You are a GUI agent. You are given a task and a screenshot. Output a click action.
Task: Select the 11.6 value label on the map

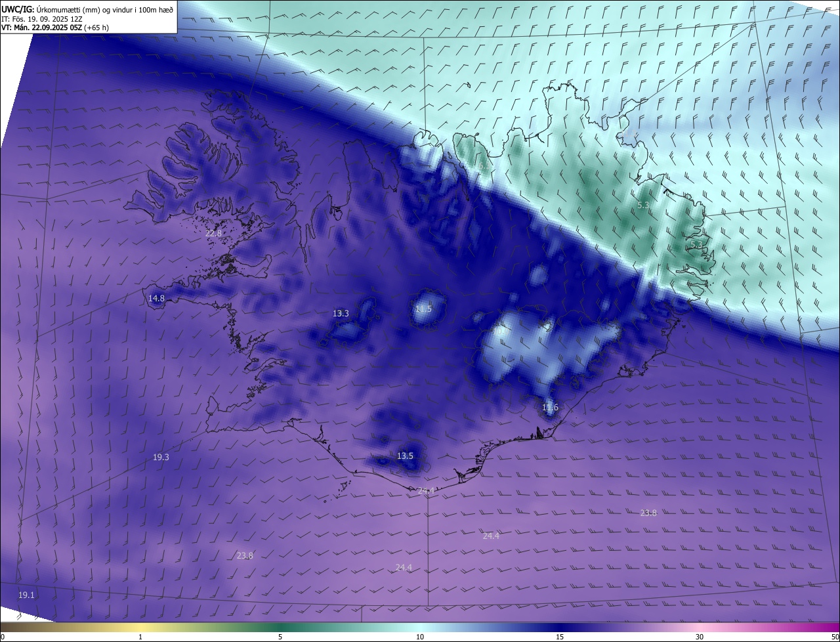550,407
